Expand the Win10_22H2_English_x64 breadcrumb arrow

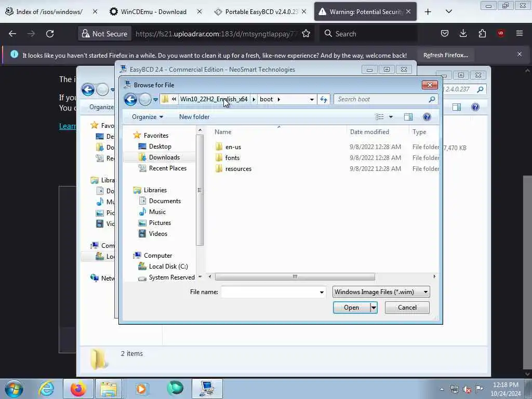254,99
